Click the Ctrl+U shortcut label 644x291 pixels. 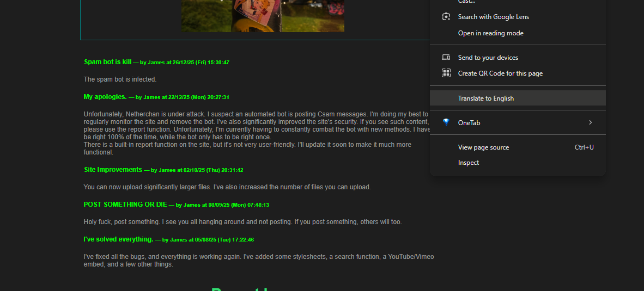coord(584,147)
